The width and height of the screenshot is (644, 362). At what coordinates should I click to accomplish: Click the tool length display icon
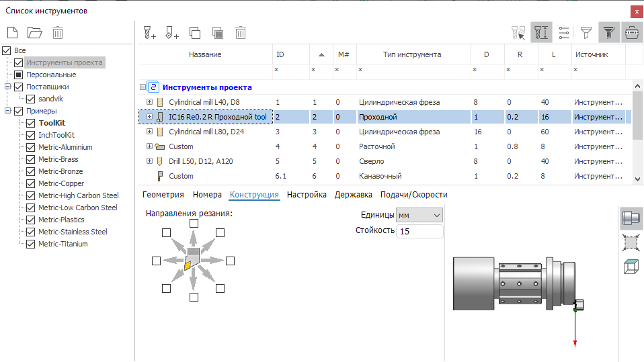541,32
